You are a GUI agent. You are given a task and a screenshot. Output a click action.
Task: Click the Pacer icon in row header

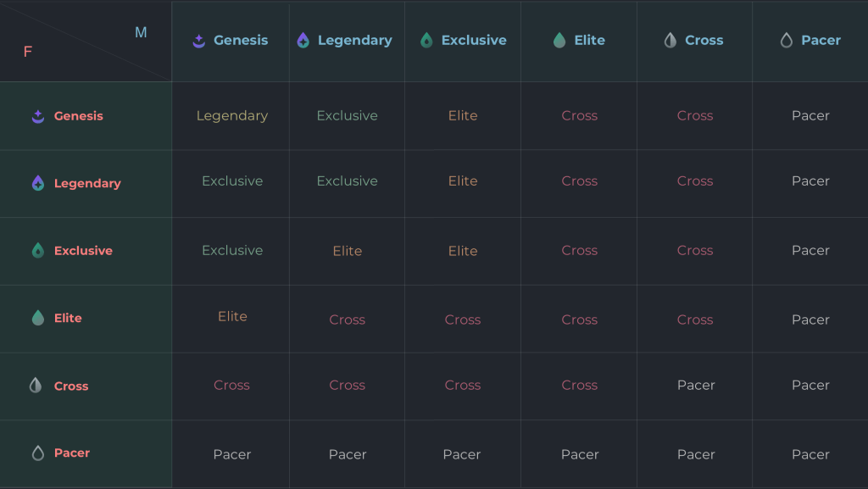tap(37, 453)
